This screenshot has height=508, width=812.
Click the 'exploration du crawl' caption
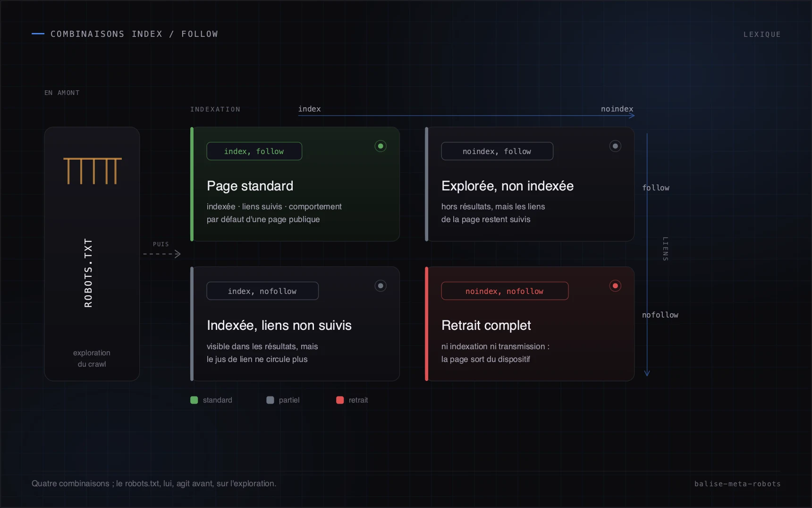click(92, 359)
